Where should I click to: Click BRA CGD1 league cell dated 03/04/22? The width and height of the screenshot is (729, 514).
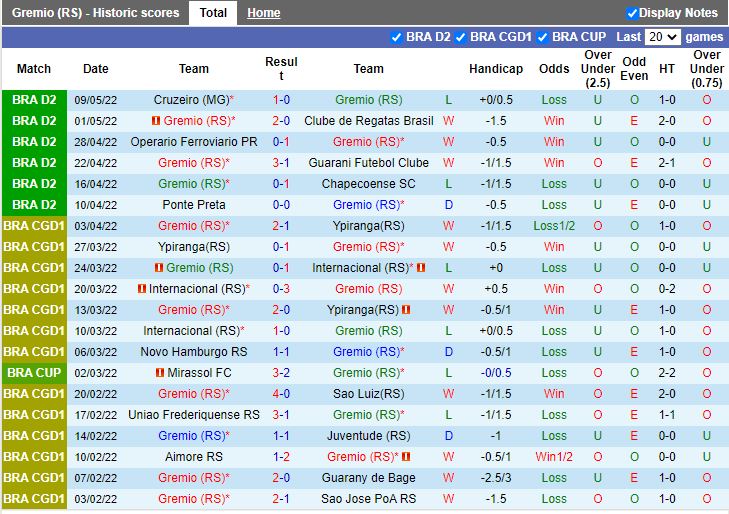(x=34, y=226)
